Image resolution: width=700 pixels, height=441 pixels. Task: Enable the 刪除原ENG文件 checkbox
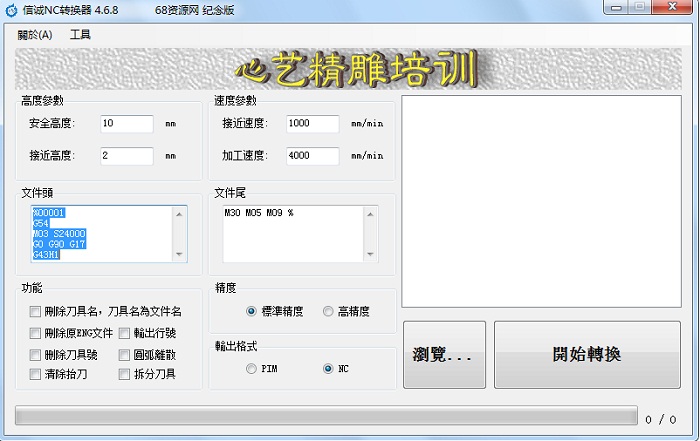(x=36, y=333)
